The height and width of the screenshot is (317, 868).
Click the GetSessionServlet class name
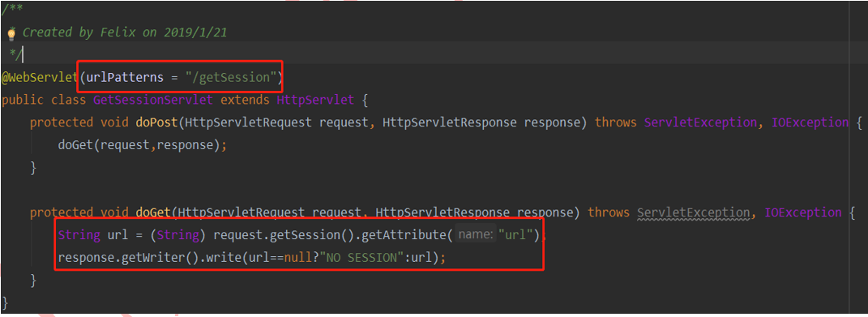pyautogui.click(x=153, y=101)
